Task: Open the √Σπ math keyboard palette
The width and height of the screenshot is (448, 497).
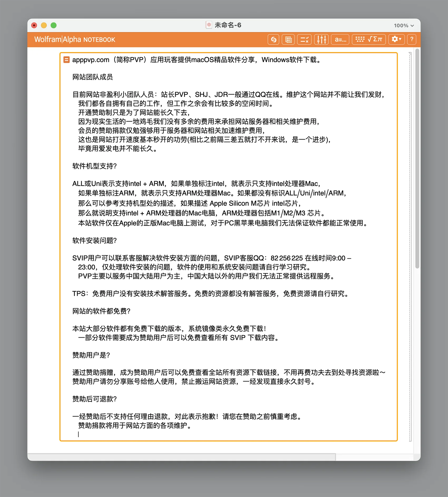Action: [x=369, y=40]
